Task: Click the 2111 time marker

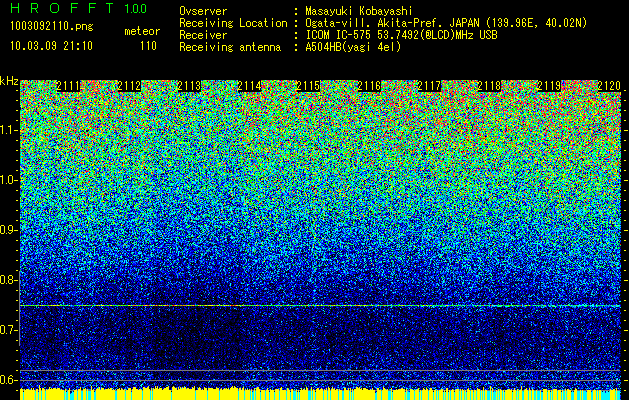Action: (68, 86)
